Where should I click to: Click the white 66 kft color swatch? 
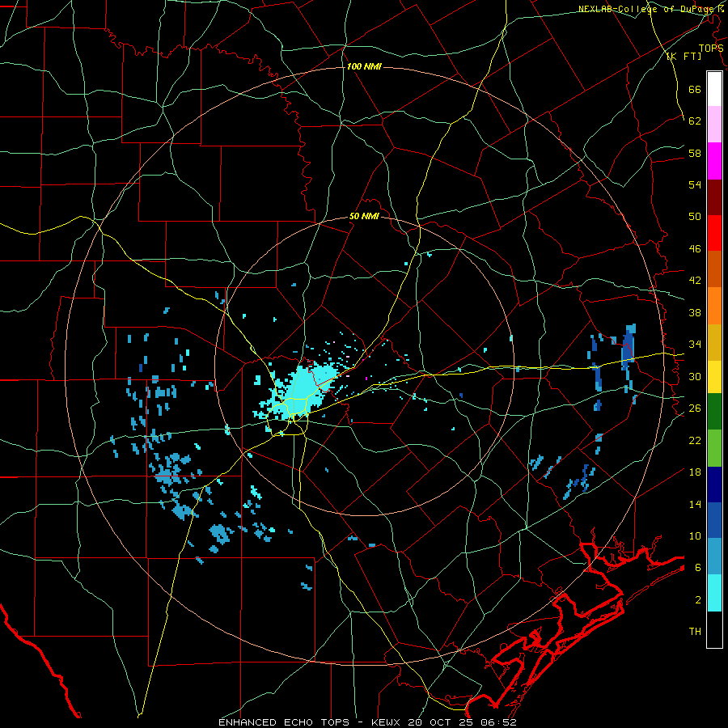point(714,89)
